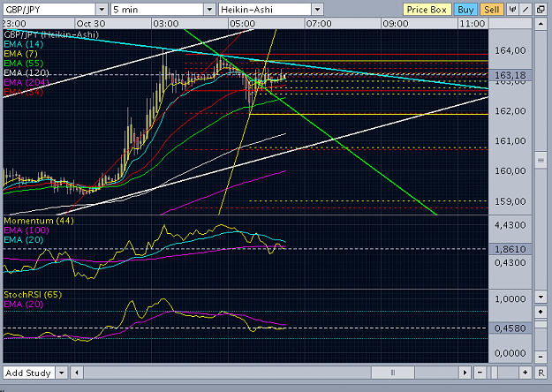Click the Price Box button

tap(427, 10)
